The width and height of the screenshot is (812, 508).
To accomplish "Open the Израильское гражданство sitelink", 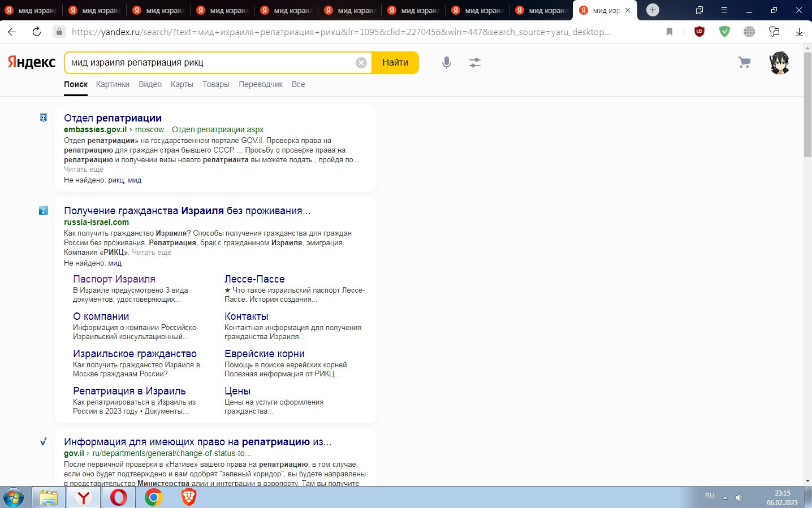I will [x=135, y=354].
